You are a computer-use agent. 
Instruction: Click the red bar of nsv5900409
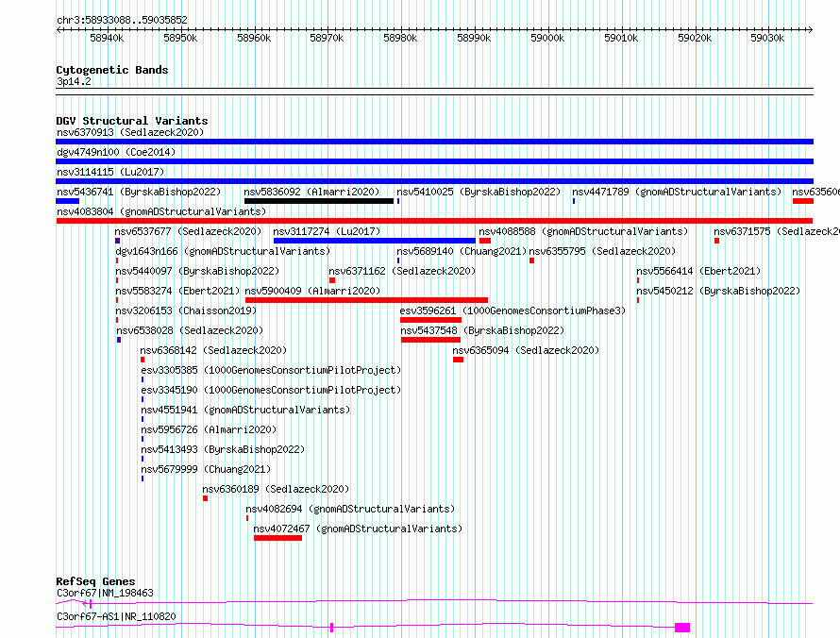(x=366, y=300)
